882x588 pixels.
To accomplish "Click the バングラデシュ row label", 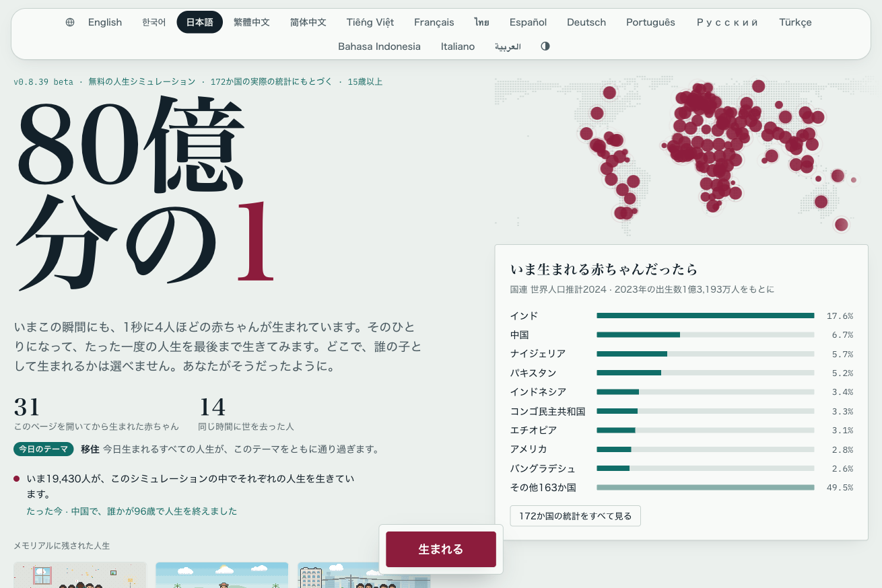I will (x=543, y=468).
